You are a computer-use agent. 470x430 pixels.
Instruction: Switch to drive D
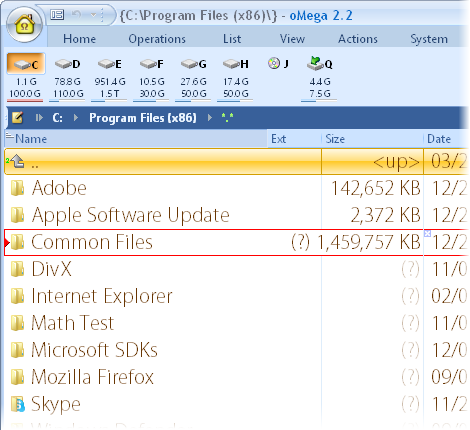point(68,64)
